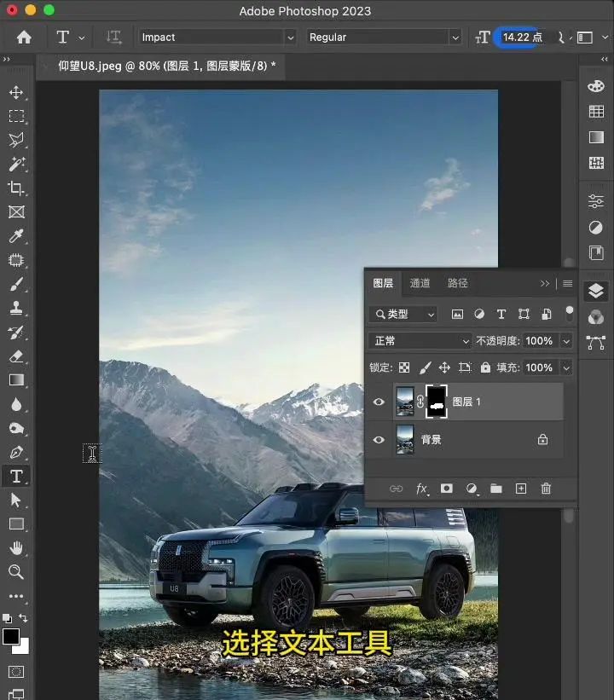
Task: Select the Frame tool
Action: [16, 212]
